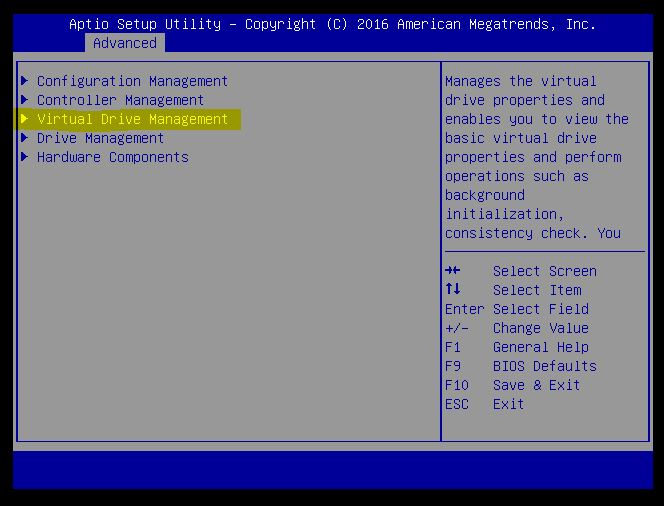Click the 'consistency check. You' description line
Image resolution: width=664 pixels, height=506 pixels.
point(533,233)
